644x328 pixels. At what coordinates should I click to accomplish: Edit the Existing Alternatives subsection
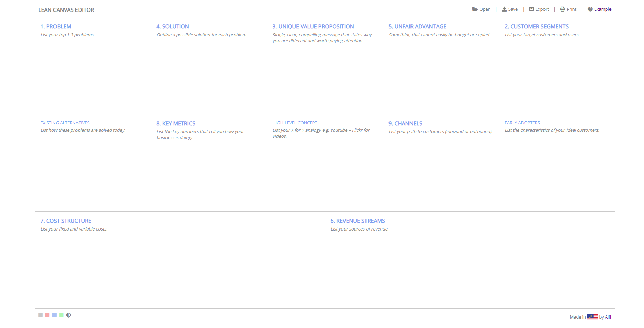pos(93,162)
